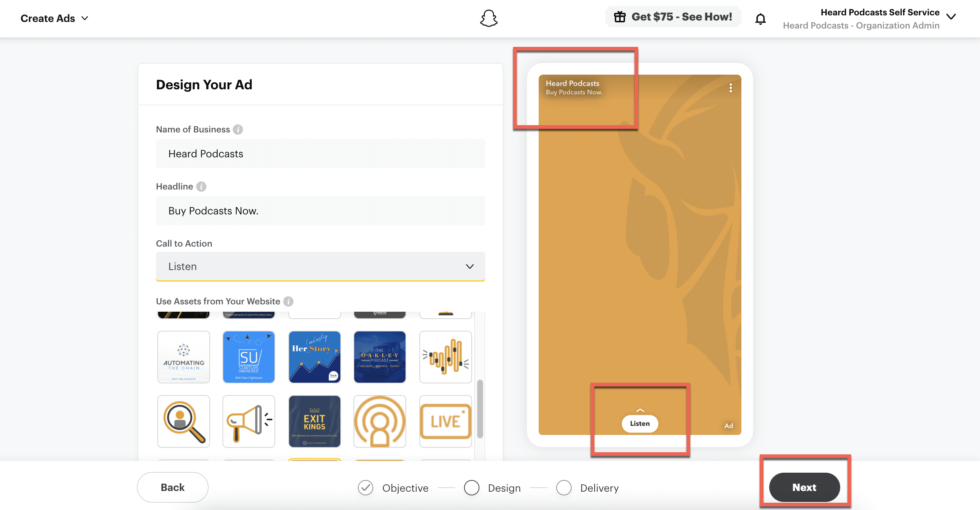This screenshot has height=510, width=980.
Task: Click info icon next to Name of Business
Action: [238, 129]
